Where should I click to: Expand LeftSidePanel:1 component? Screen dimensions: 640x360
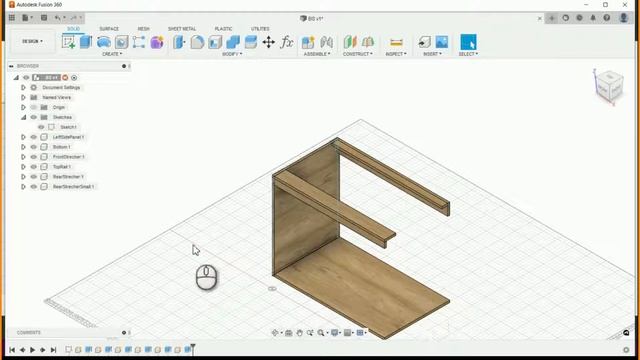pos(23,137)
